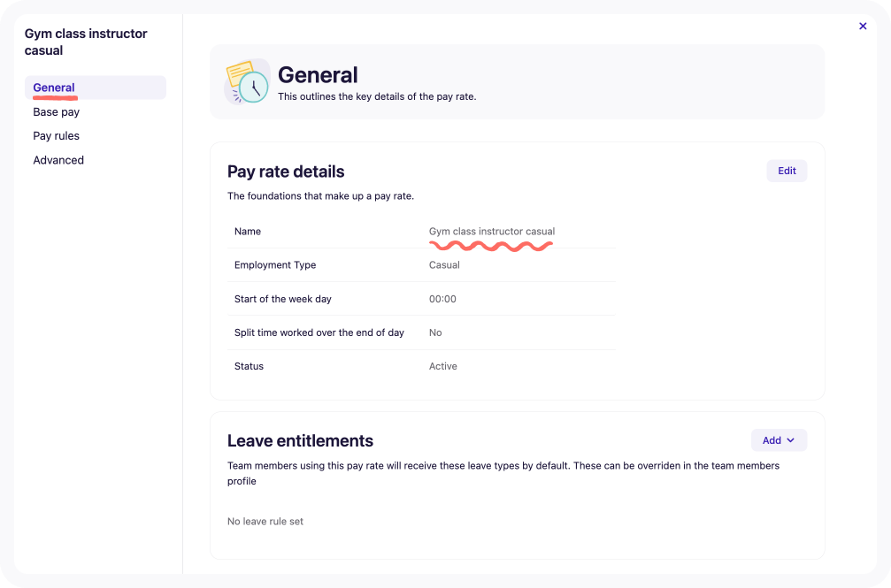The width and height of the screenshot is (891, 588).
Task: Click the Employment Type value Casual
Action: click(443, 264)
